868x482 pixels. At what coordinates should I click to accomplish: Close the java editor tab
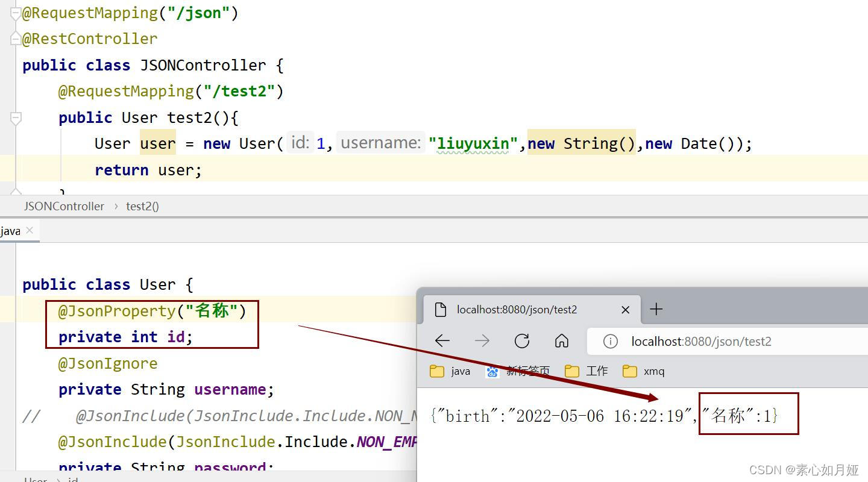pos(30,230)
